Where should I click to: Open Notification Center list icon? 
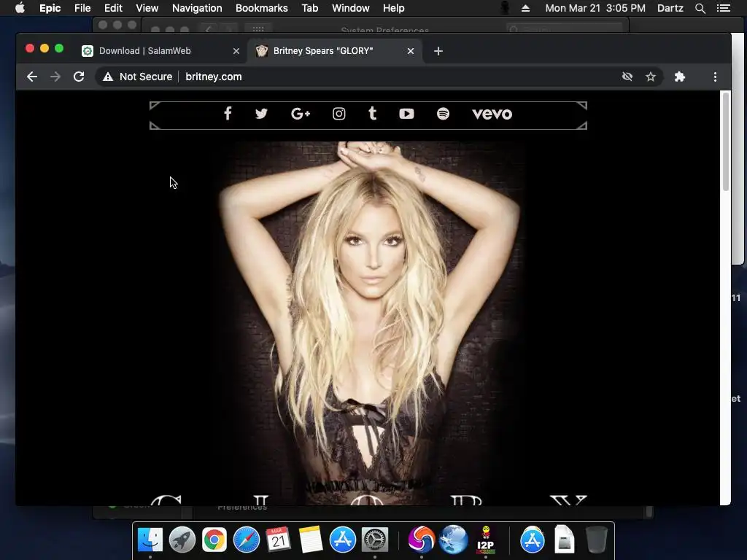click(x=724, y=8)
